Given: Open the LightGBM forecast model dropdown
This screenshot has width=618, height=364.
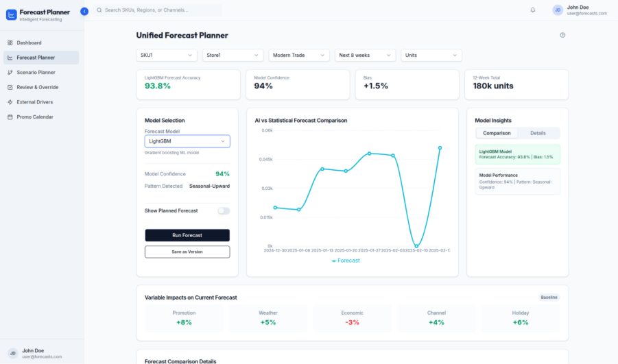Looking at the screenshot, I should 187,141.
